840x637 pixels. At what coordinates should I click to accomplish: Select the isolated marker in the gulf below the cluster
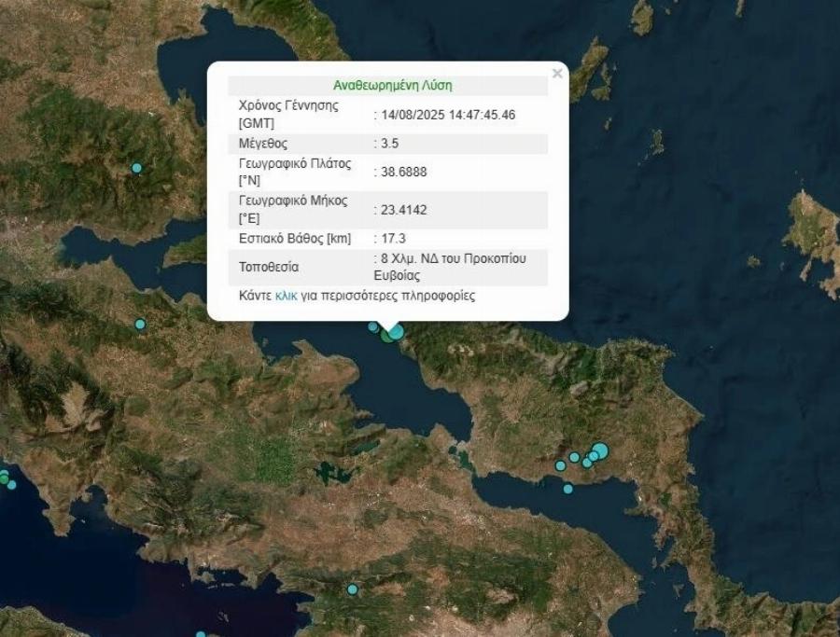pos(567,489)
